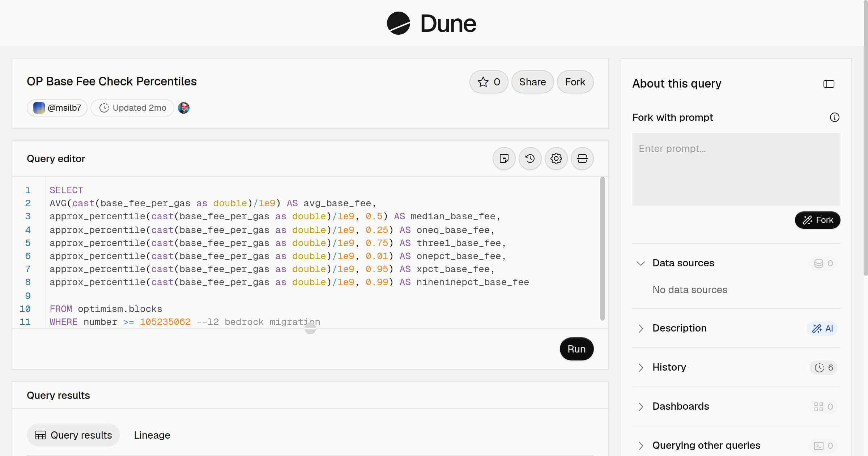Toggle the editor layout collapse icon
The height and width of the screenshot is (456, 868).
pyautogui.click(x=582, y=159)
